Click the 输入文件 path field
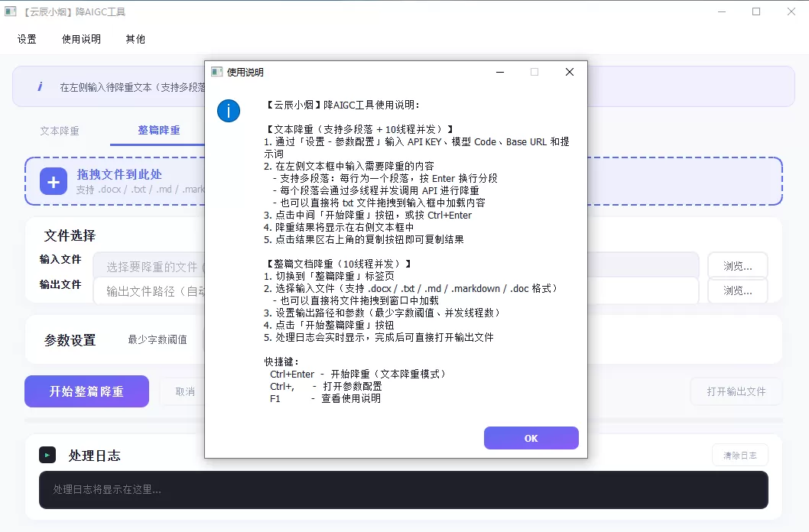 click(396, 267)
